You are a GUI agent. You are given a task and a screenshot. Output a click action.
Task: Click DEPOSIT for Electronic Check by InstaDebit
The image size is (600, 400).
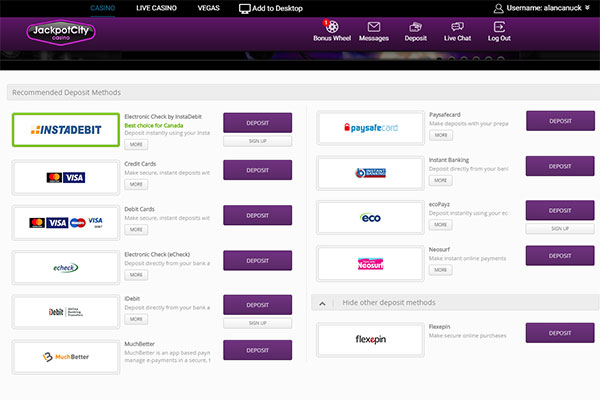pyautogui.click(x=258, y=123)
